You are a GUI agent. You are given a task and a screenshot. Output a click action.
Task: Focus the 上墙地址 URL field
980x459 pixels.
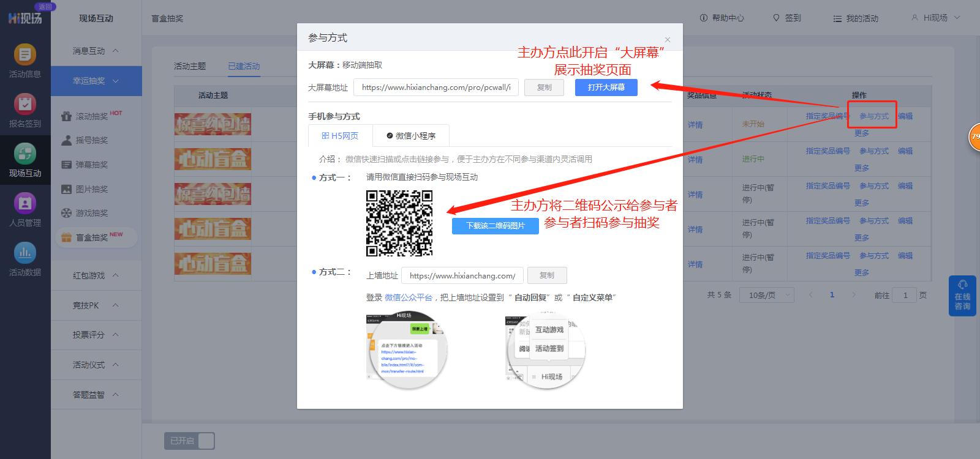click(x=462, y=275)
